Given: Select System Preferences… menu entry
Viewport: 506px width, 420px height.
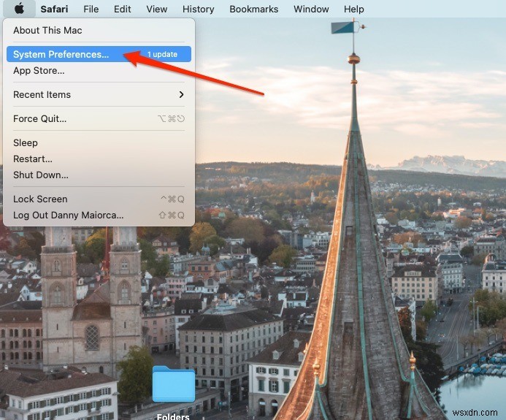Looking at the screenshot, I should [x=99, y=54].
